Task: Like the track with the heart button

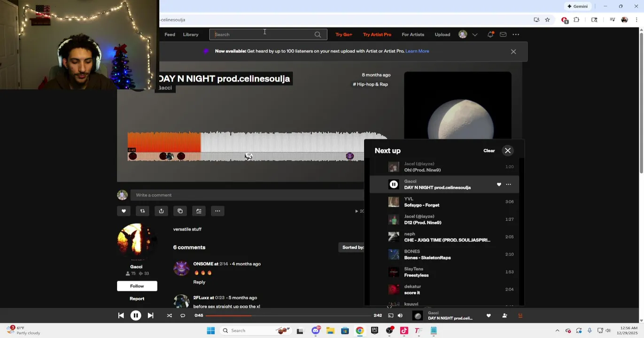Action: [124, 211]
